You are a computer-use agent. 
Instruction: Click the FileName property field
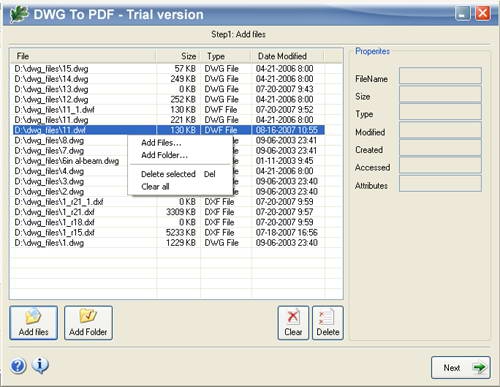(440, 76)
